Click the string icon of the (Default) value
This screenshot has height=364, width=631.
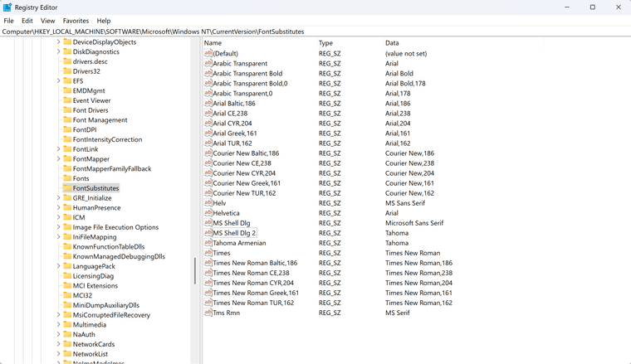click(x=208, y=53)
